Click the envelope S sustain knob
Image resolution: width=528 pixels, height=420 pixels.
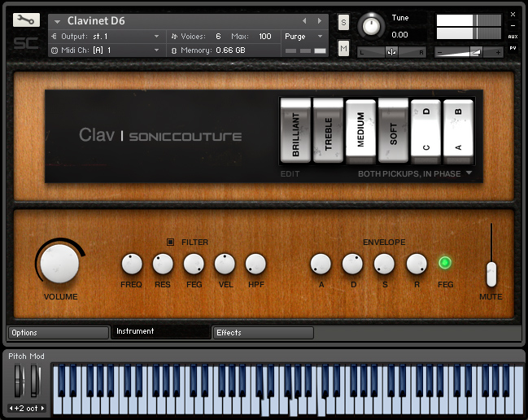tap(384, 264)
